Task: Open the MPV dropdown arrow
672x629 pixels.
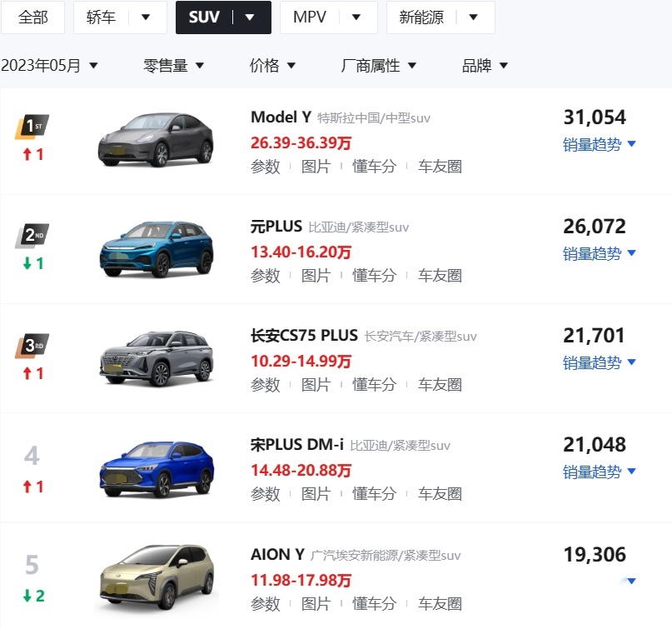Action: 356,17
